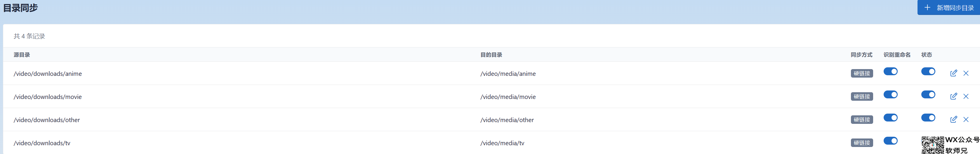Toggle status switch for movie row
The width and height of the screenshot is (980, 154).
coord(928,95)
